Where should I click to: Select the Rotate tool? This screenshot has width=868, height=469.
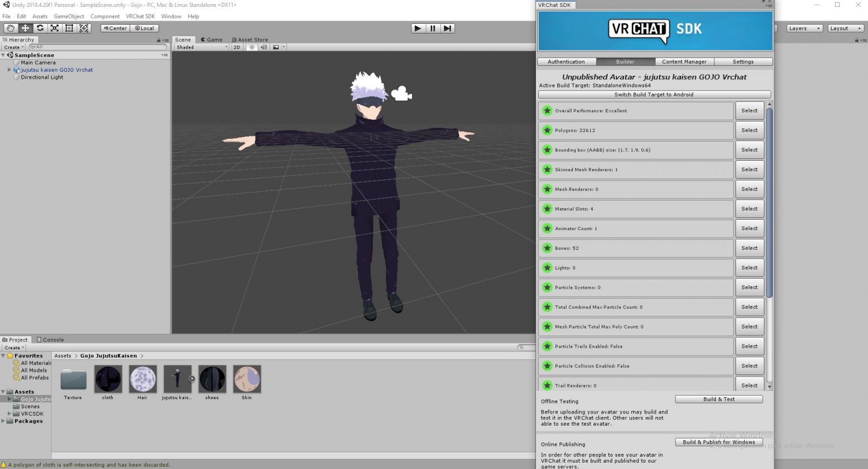(x=39, y=28)
